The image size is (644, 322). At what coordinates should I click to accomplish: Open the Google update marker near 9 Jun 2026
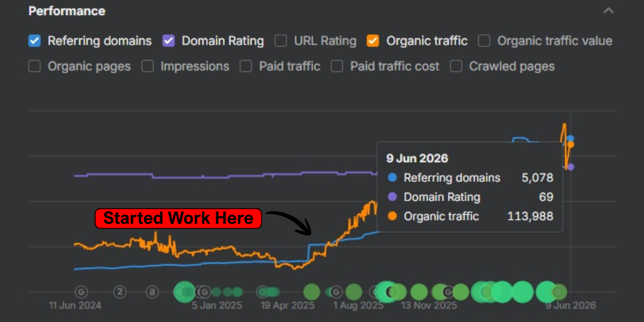558,292
